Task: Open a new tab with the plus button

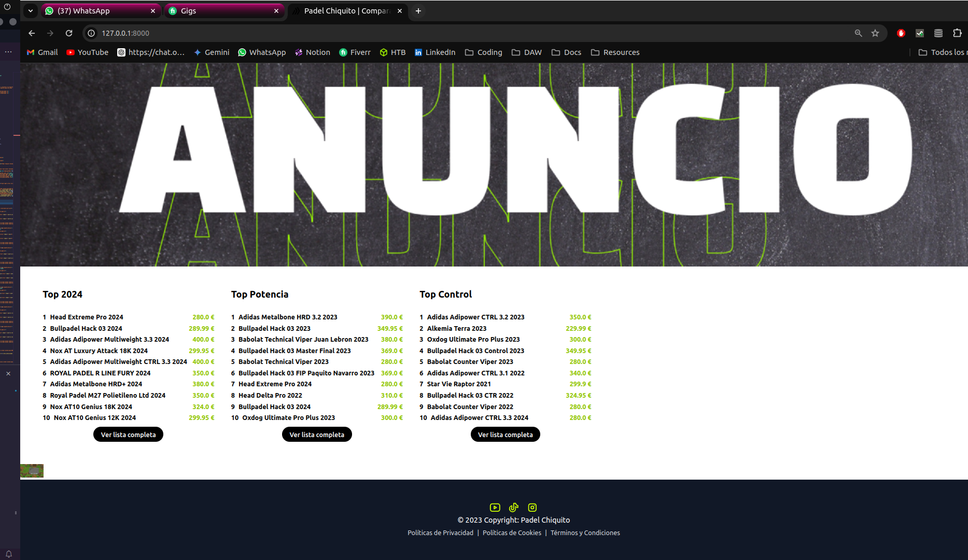Action: point(418,11)
